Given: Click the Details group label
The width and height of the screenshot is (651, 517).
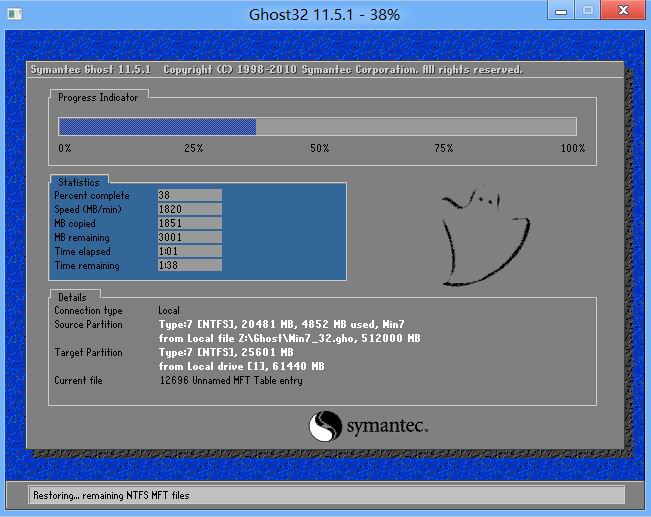Looking at the screenshot, I should click(72, 297).
